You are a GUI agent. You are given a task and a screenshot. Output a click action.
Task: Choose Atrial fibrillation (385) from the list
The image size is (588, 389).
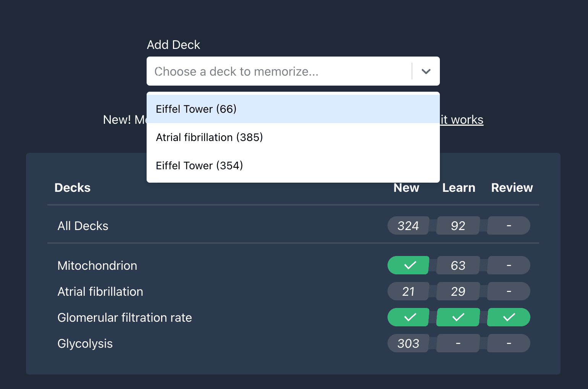tap(209, 137)
